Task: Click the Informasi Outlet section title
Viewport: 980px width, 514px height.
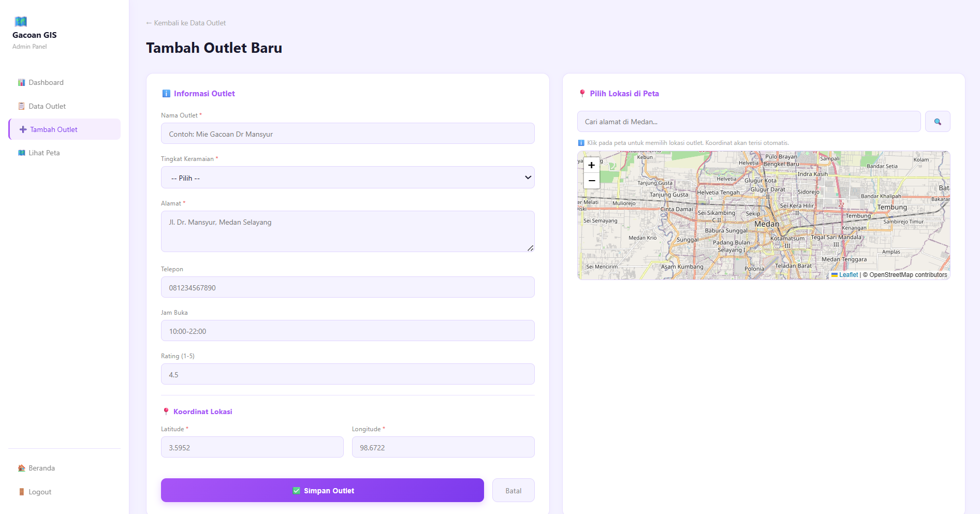Action: (x=204, y=94)
